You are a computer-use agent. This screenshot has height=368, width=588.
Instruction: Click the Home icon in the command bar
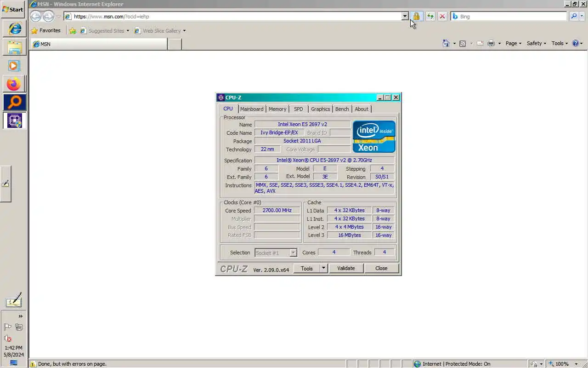446,43
